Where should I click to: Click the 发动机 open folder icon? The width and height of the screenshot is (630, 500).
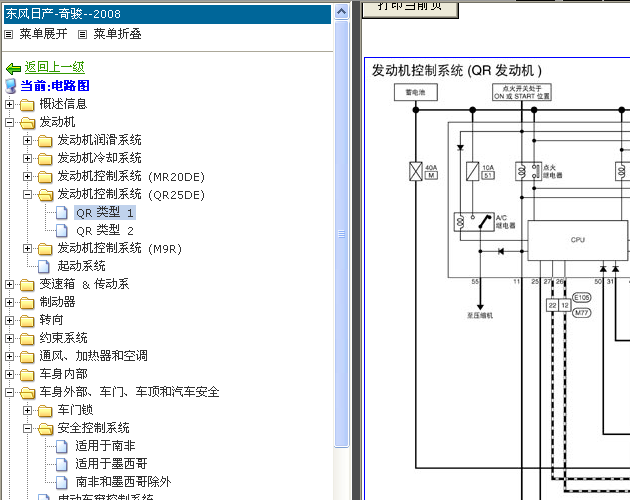coord(27,123)
